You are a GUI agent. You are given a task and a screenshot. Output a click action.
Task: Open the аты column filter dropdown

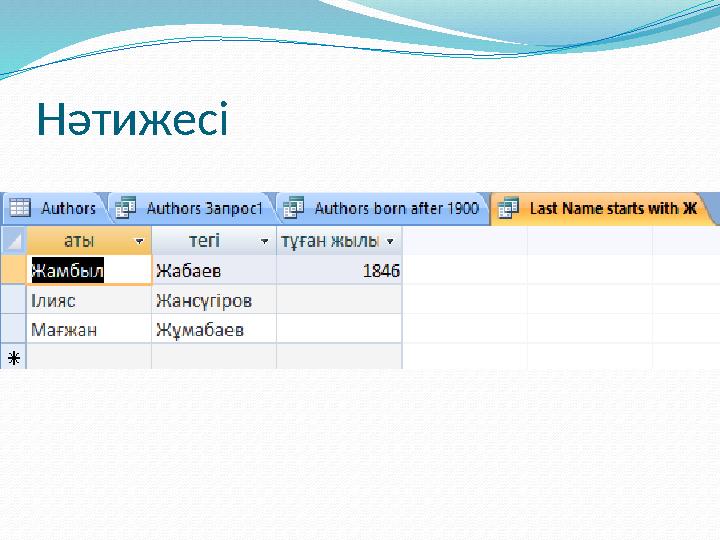pyautogui.click(x=139, y=241)
